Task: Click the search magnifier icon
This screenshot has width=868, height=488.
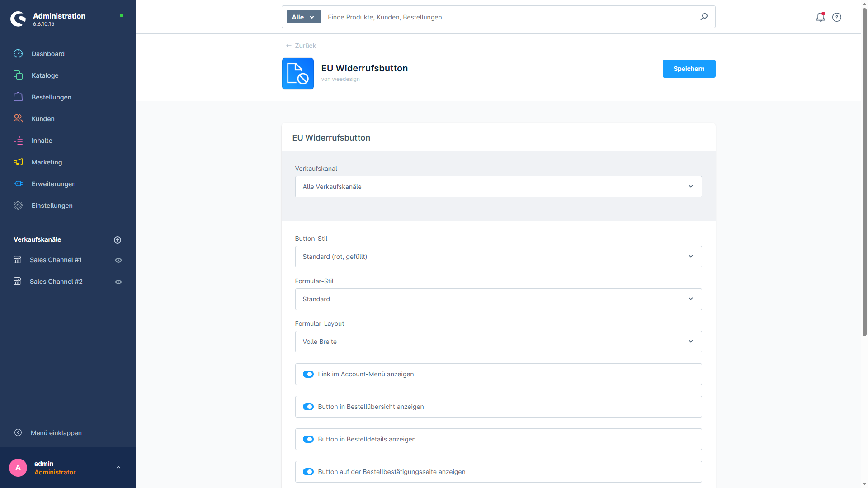Action: [704, 17]
